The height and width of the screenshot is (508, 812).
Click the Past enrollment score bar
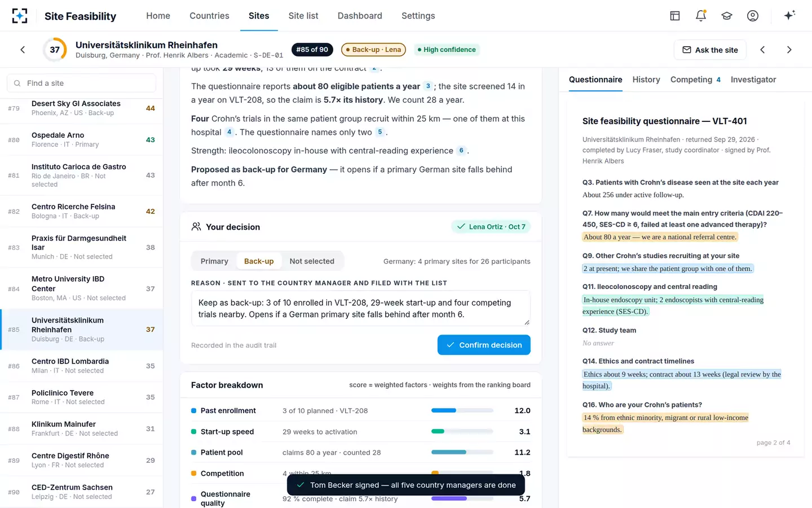click(462, 410)
